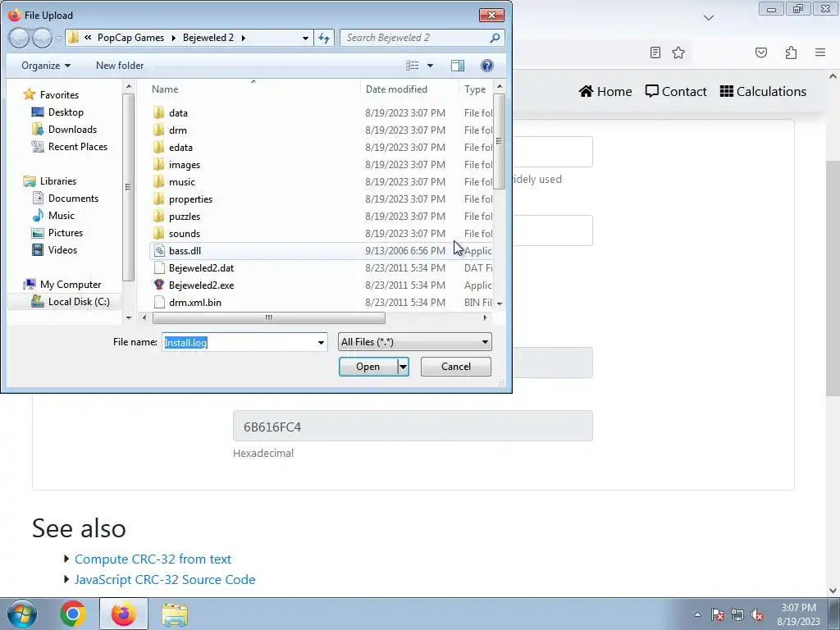Click the Search Bejeweled 2 box
This screenshot has height=630, width=840.
click(415, 38)
